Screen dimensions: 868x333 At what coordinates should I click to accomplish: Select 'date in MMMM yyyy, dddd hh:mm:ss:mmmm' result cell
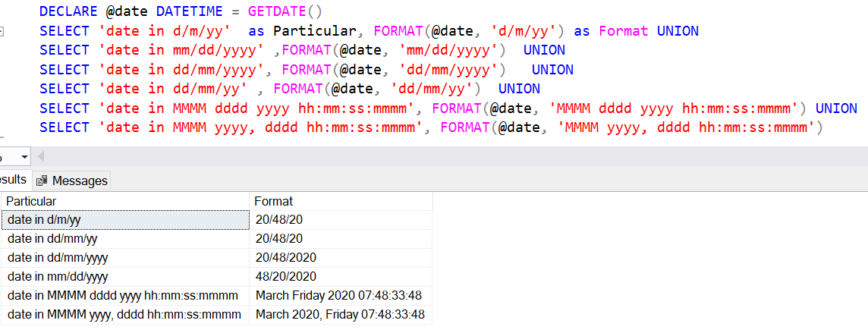125,314
